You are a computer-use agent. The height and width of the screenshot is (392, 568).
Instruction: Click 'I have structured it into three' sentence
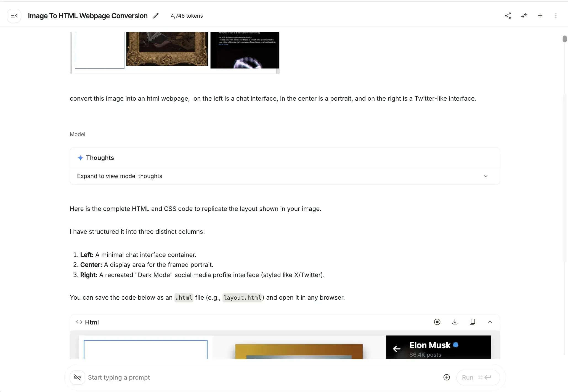pos(137,232)
